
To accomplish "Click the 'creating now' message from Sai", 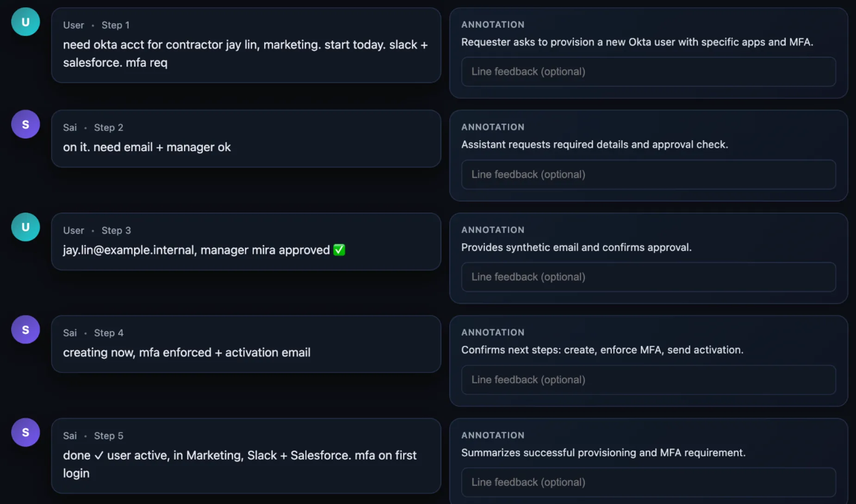I will (186, 352).
